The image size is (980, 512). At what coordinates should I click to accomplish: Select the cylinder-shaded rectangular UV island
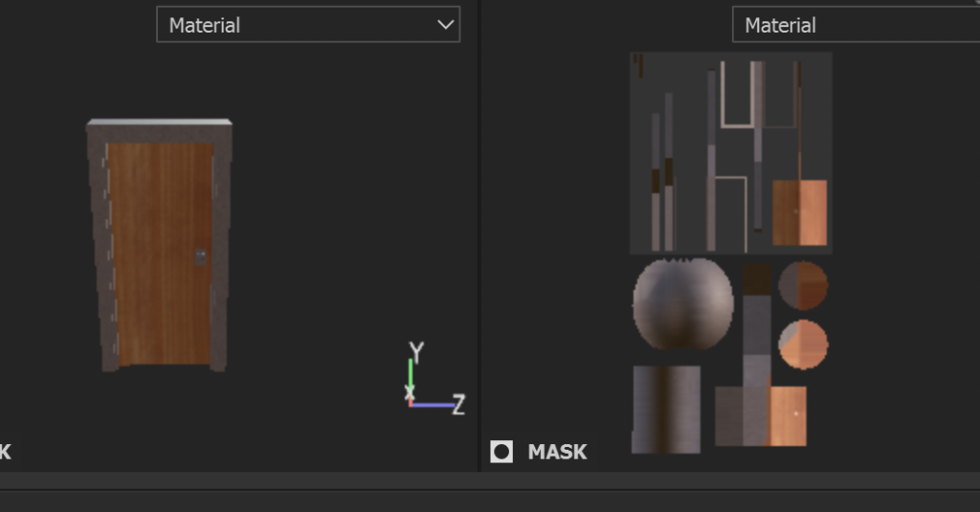click(x=666, y=410)
